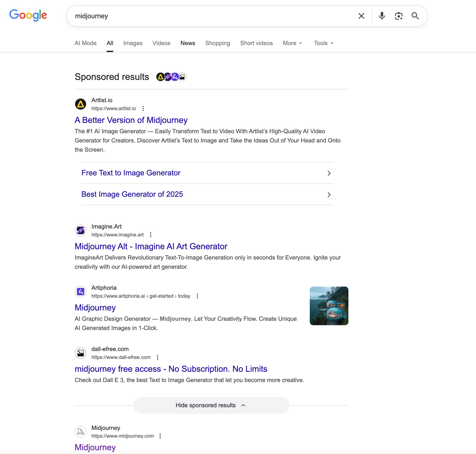Expand Free Text to Image Generator sitelink
476x454 pixels.
207,173
